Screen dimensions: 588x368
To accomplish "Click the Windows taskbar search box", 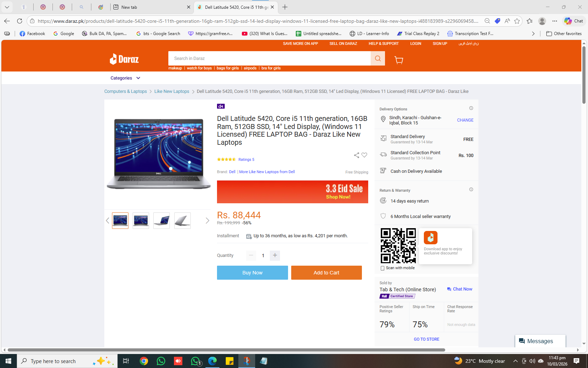I will (x=67, y=361).
